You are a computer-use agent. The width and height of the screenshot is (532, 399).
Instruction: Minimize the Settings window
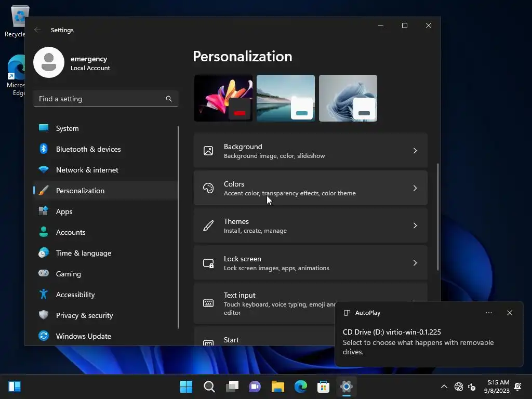click(x=381, y=25)
